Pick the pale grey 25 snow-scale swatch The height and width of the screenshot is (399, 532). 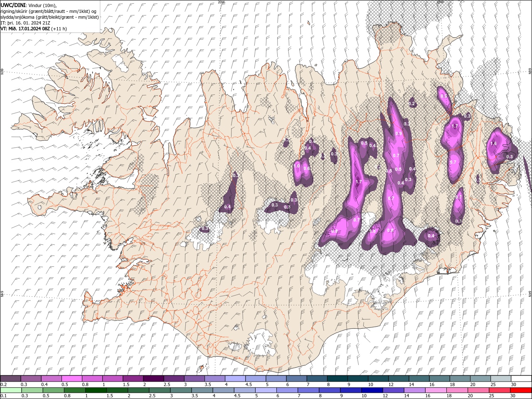[x=501, y=379]
